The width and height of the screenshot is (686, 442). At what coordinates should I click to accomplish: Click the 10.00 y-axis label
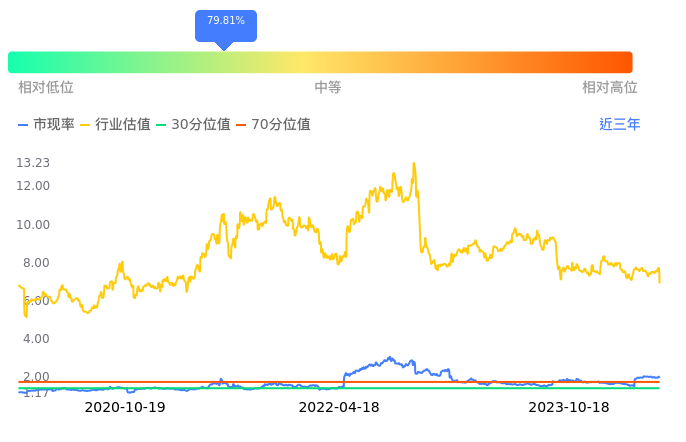point(33,224)
